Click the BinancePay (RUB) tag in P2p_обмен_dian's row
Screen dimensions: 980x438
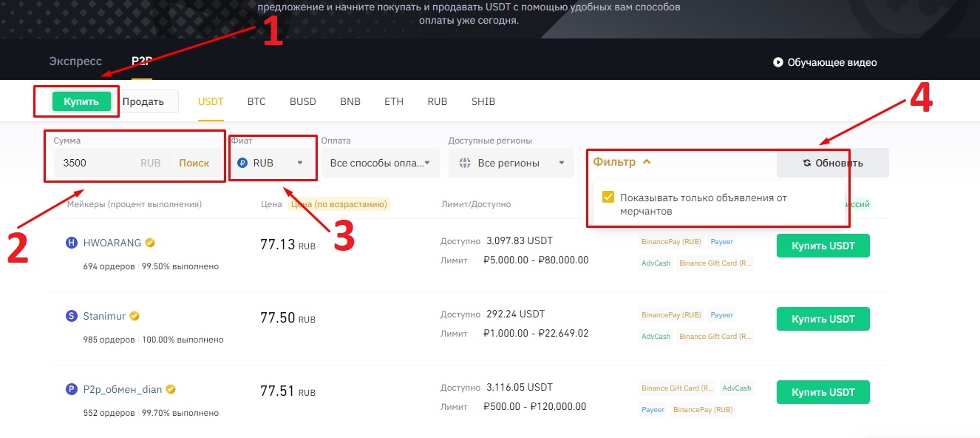(x=703, y=410)
